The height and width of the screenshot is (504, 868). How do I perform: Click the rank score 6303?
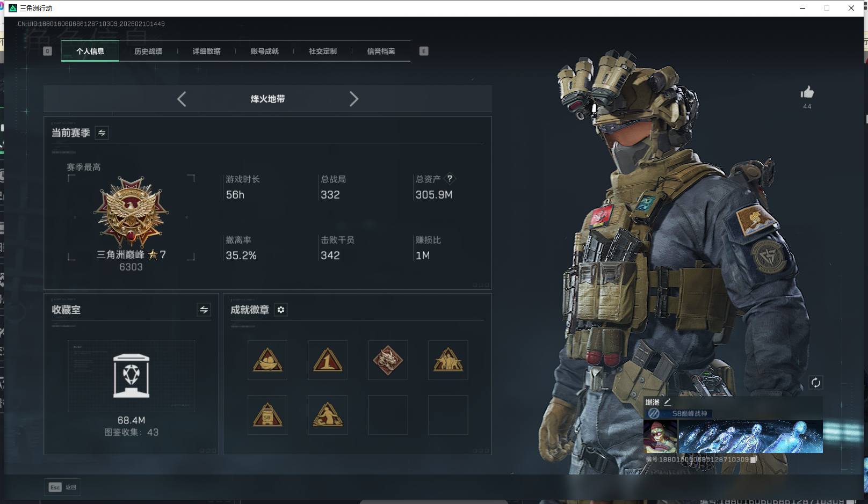(131, 267)
